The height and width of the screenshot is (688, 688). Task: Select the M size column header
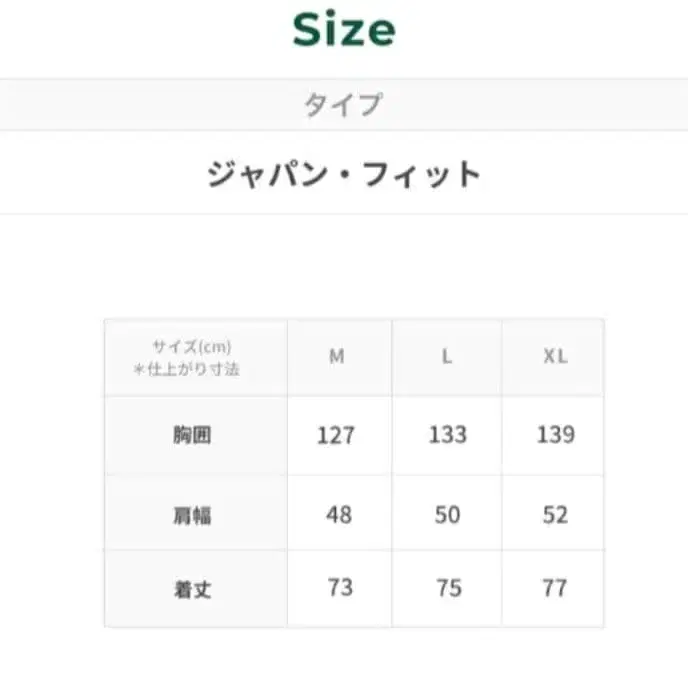[x=337, y=357]
